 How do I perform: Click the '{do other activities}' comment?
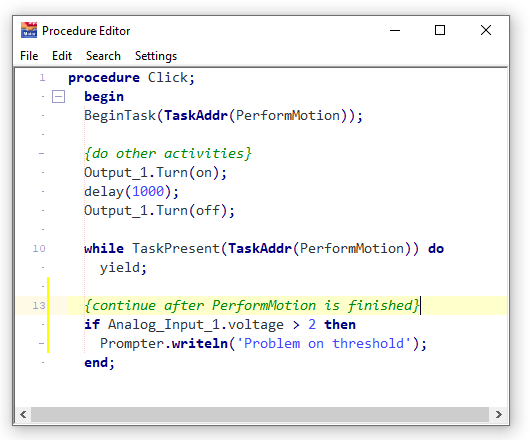[x=168, y=153]
